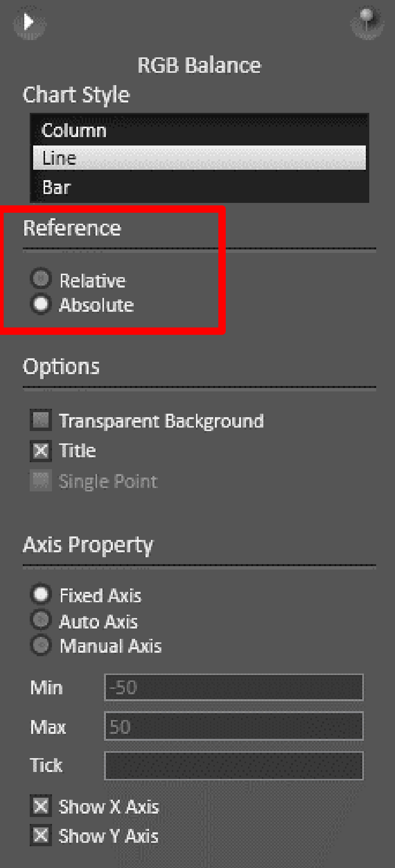This screenshot has height=868, width=395.
Task: Click the Min value input field
Action: point(234,687)
